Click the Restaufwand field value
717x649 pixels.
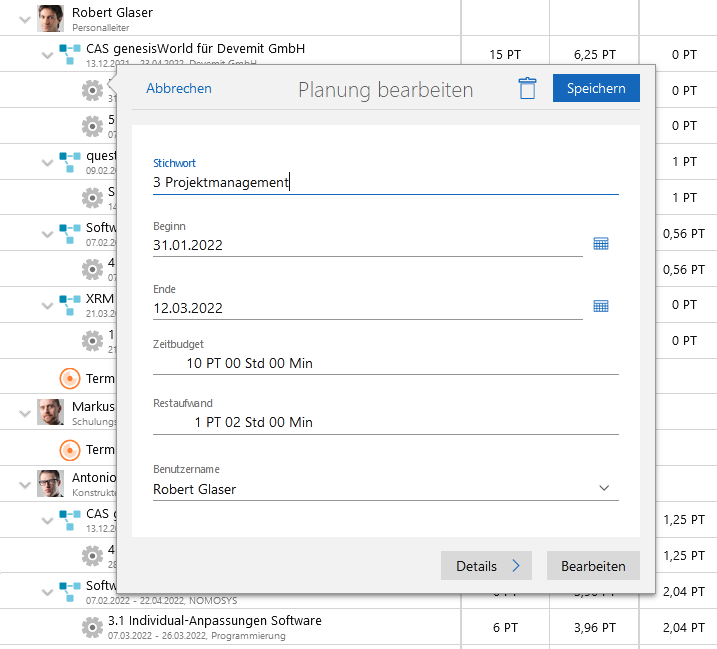tap(254, 422)
